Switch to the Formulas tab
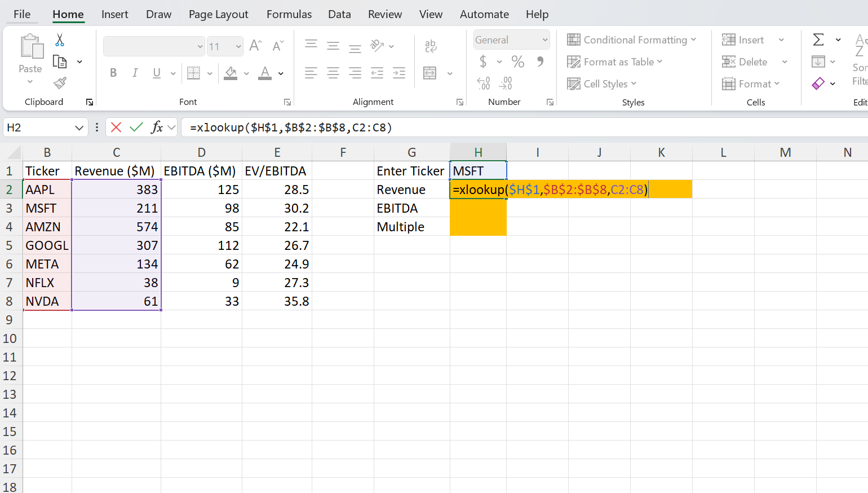 [x=289, y=14]
